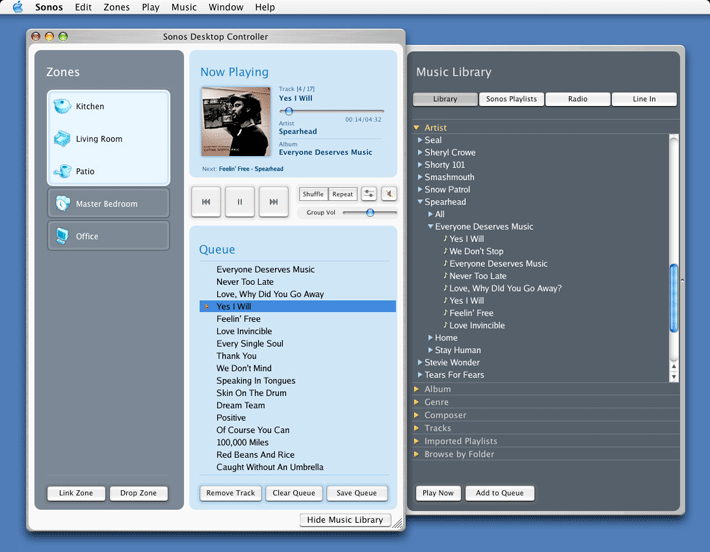Collapse the Spearhead artist

tap(420, 202)
